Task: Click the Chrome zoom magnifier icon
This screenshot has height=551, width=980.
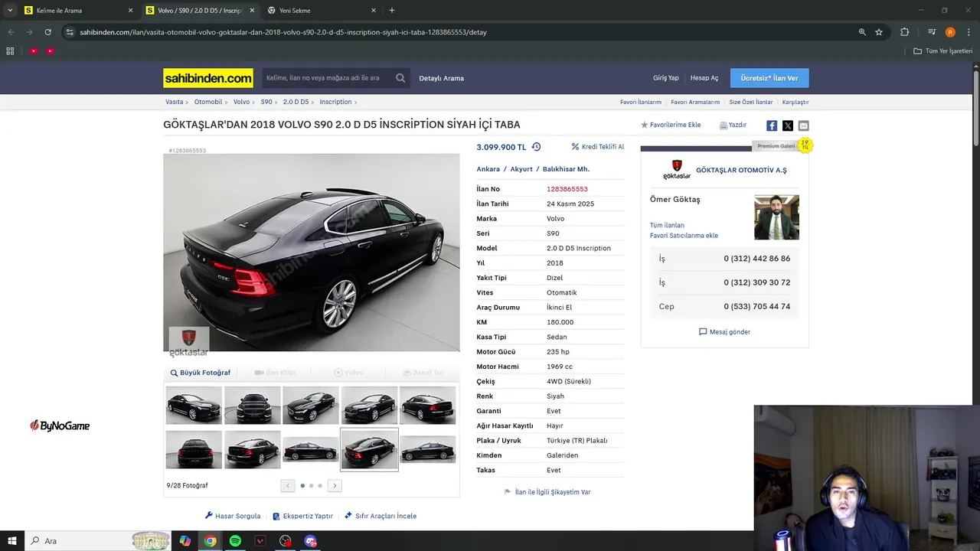Action: click(x=862, y=32)
